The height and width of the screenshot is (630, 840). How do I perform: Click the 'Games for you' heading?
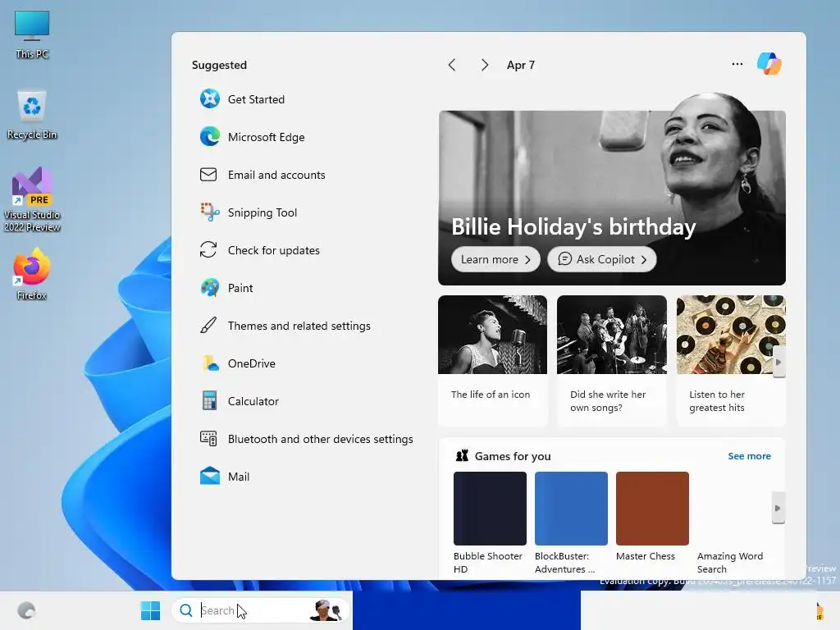coord(513,456)
